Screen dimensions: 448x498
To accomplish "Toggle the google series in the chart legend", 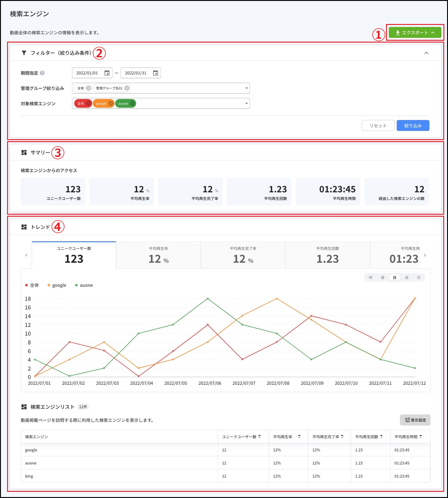I will pyautogui.click(x=57, y=285).
